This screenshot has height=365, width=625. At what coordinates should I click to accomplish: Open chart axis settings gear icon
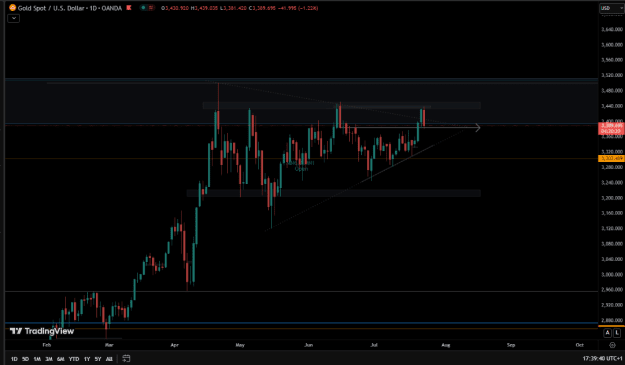click(612, 345)
